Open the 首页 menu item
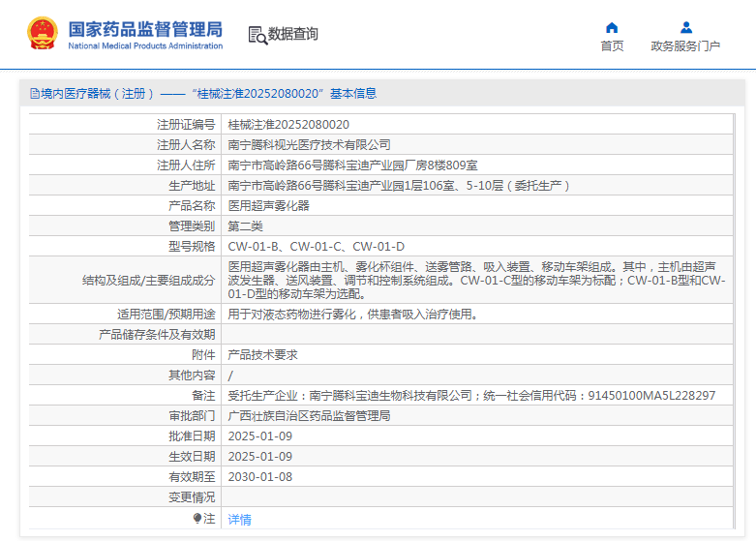 [x=612, y=46]
